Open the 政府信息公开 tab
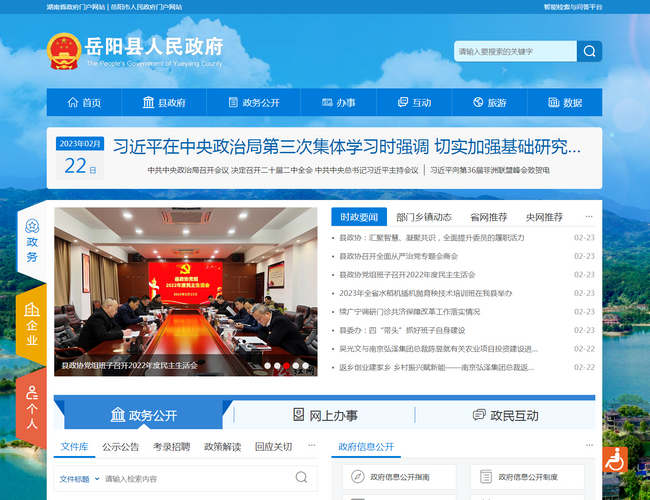The width and height of the screenshot is (650, 500). 366,447
